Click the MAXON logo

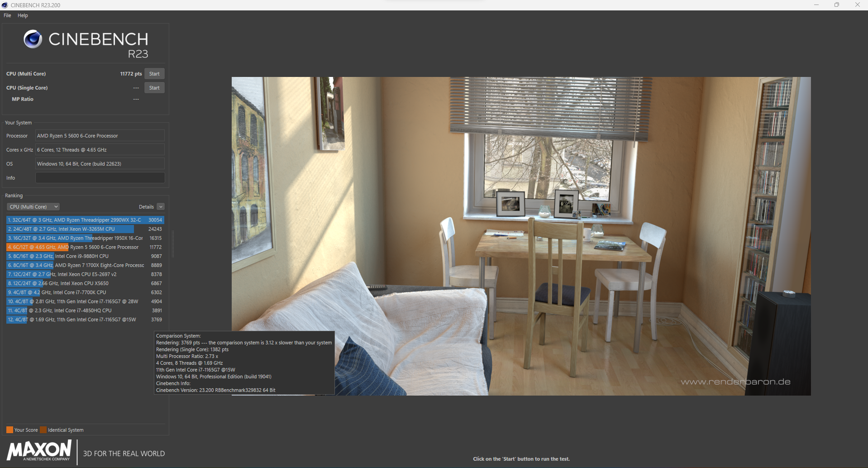(x=39, y=451)
